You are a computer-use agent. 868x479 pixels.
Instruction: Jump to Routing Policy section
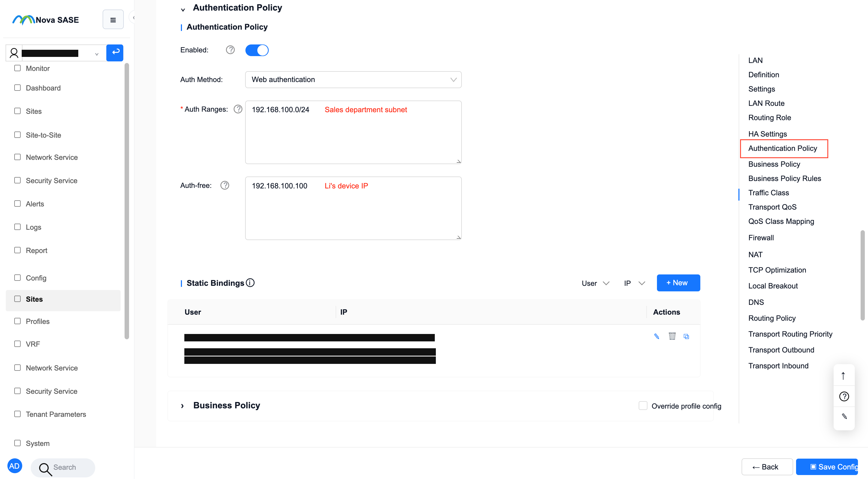772,318
